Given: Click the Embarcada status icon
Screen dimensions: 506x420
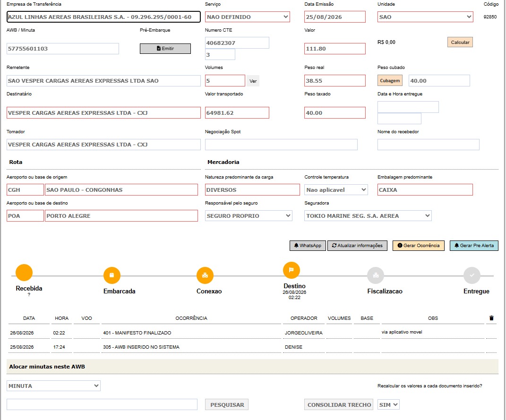Looking at the screenshot, I should click(x=111, y=275).
